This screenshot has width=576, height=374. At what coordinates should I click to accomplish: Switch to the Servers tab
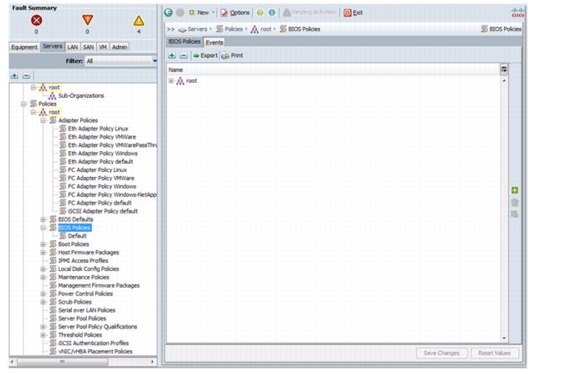(x=52, y=46)
